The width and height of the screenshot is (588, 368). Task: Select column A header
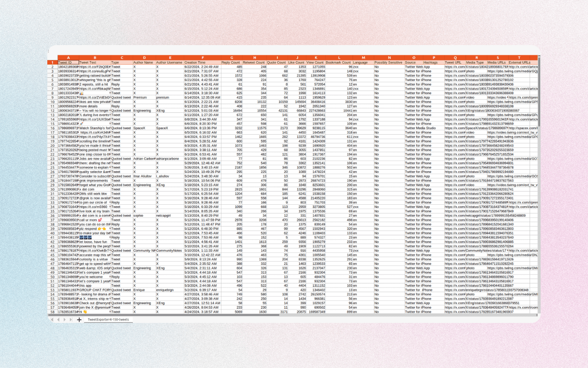click(x=68, y=58)
